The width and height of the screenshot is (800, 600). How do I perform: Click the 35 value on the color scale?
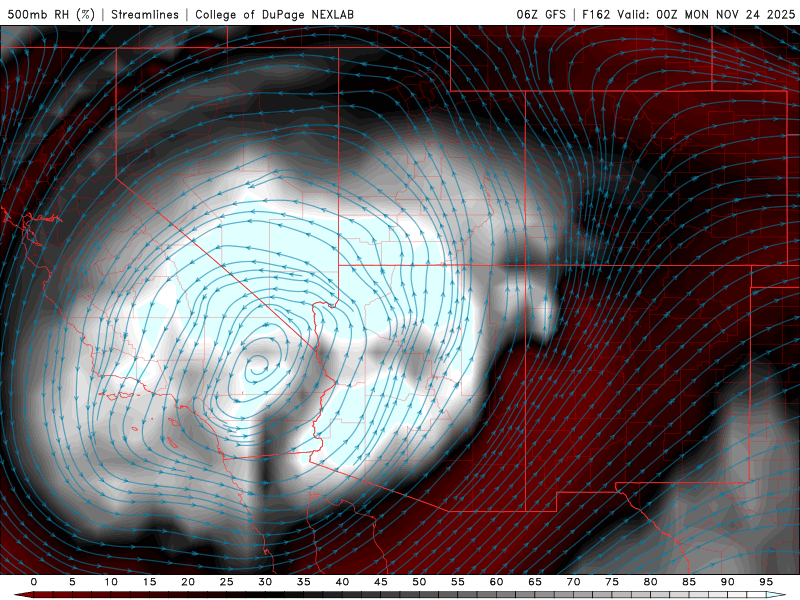(x=304, y=582)
